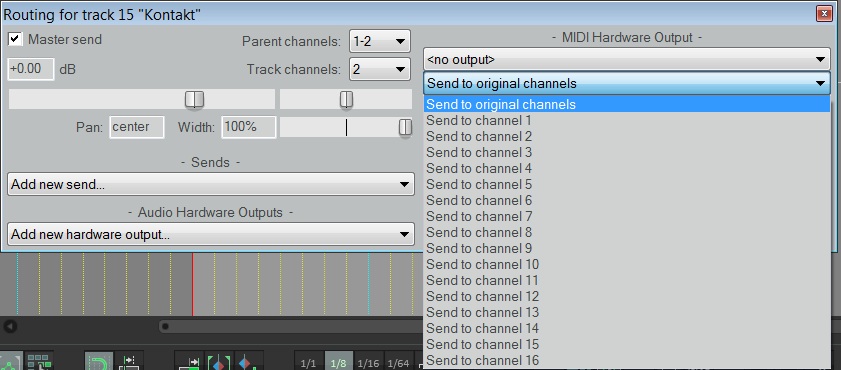Select Send to channel 4
The width and height of the screenshot is (841, 370).
click(x=626, y=168)
